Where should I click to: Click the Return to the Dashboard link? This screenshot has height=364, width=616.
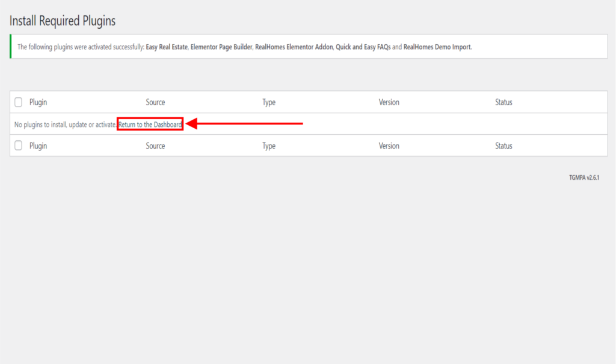pyautogui.click(x=150, y=125)
